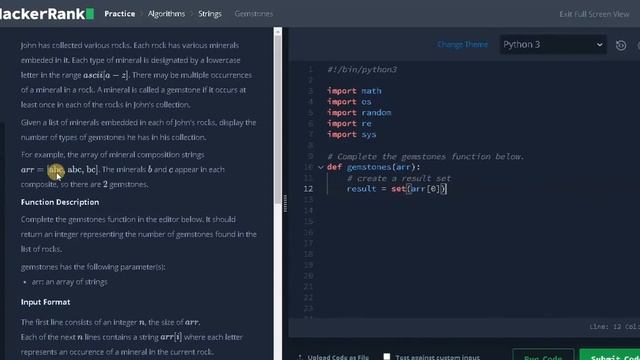Click 'arr: an array of strings' bullet

[x=69, y=282]
